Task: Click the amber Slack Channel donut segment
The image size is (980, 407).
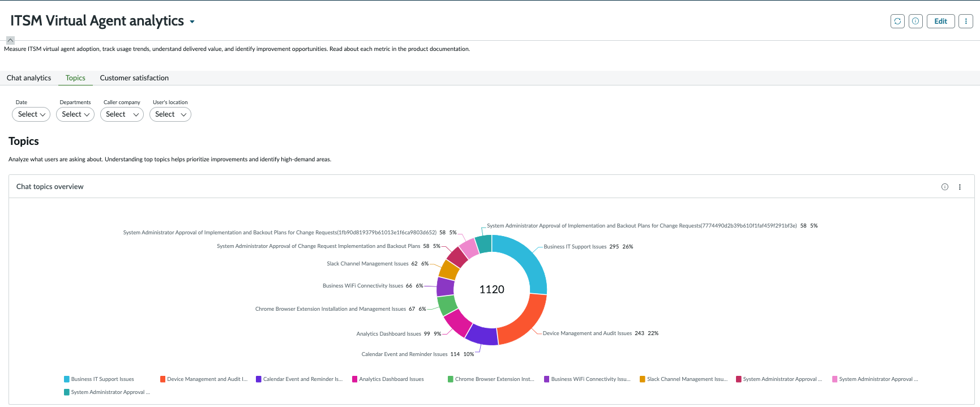Action: pyautogui.click(x=449, y=270)
